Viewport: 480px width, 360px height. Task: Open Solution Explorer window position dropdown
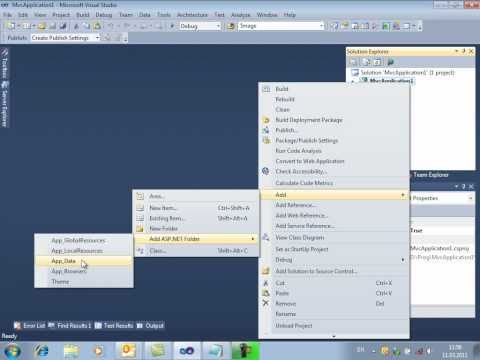click(x=456, y=51)
